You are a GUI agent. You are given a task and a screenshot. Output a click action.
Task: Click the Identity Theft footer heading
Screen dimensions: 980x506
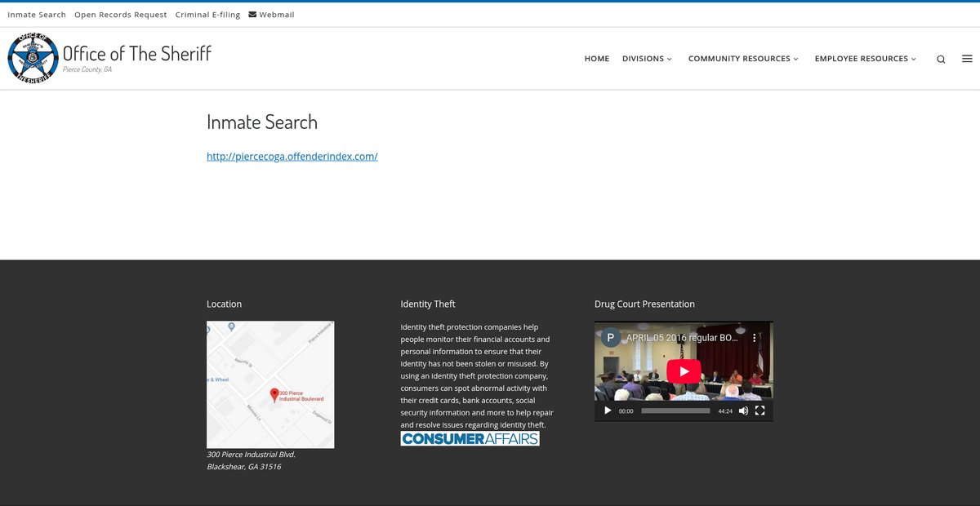[428, 304]
